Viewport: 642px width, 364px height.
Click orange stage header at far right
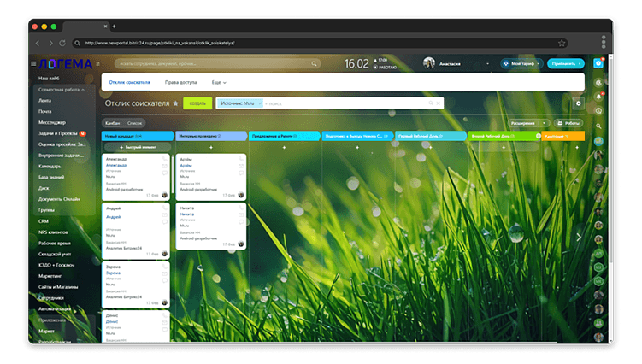point(563,136)
